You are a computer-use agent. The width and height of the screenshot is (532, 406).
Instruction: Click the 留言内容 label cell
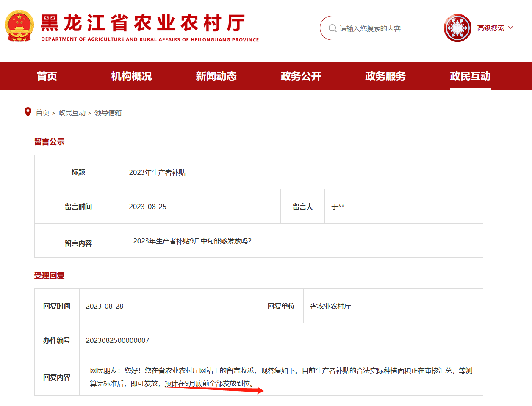78,241
